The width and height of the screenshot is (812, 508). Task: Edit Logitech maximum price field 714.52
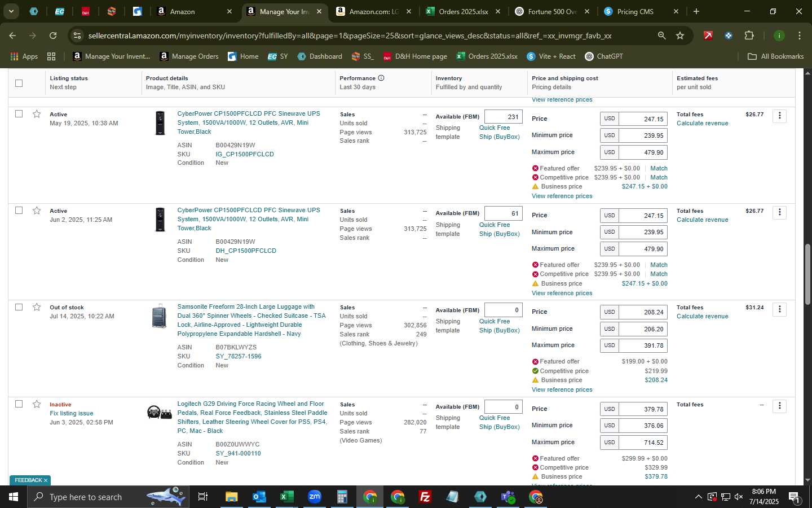[x=643, y=443]
